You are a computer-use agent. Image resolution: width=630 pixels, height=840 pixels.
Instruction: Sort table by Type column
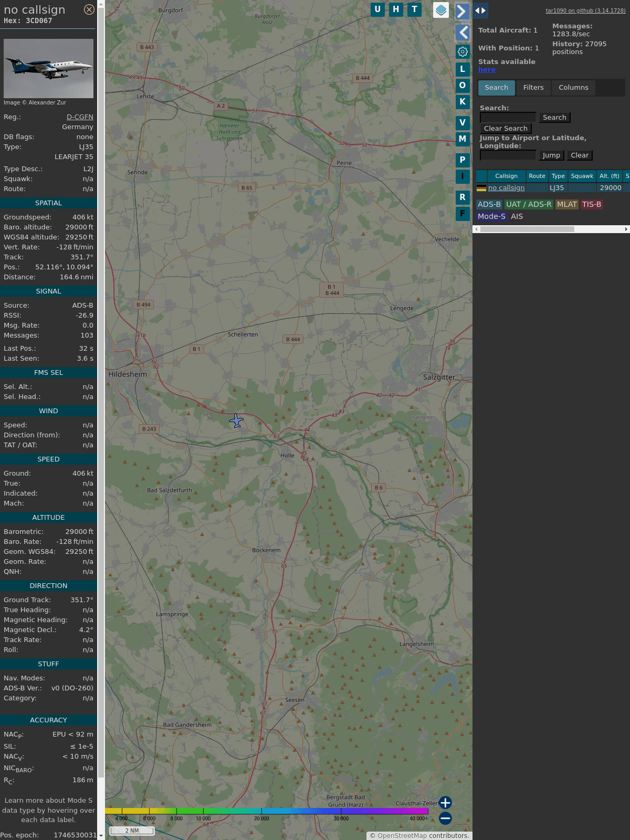tap(558, 176)
